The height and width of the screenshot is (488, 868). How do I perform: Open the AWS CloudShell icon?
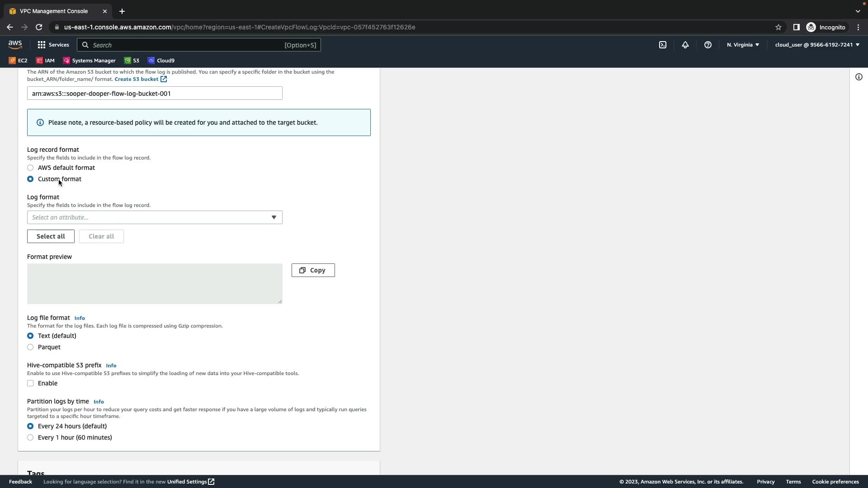tap(662, 45)
